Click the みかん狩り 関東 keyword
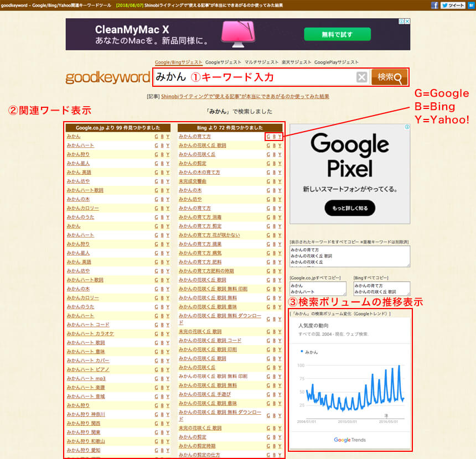This screenshot has height=459, width=476. click(x=84, y=432)
